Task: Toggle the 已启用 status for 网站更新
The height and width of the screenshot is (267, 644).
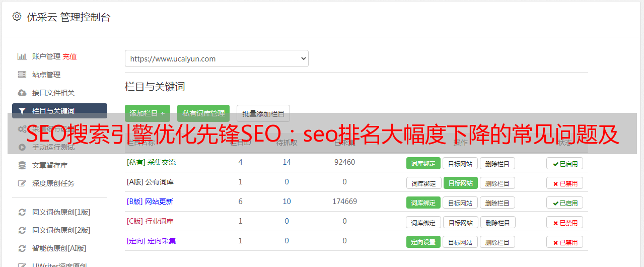Action: coord(564,203)
